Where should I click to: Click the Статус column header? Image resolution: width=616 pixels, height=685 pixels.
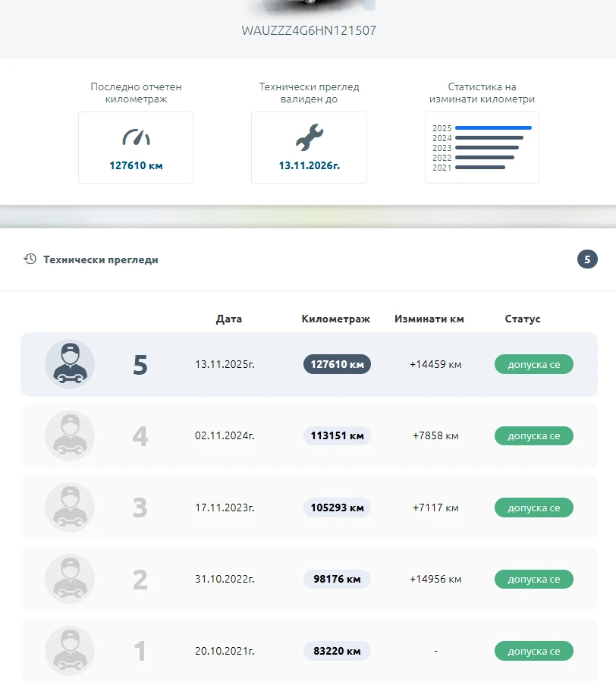tap(523, 319)
